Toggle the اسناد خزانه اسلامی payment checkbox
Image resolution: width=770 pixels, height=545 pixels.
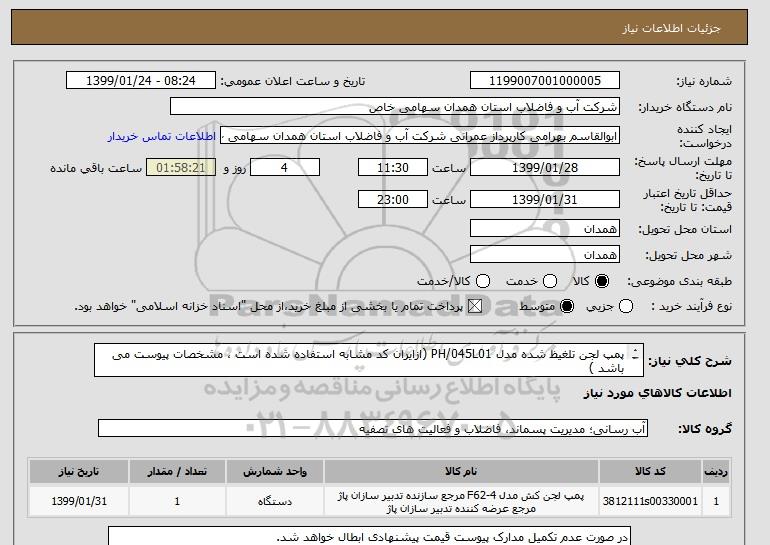pos(475,306)
